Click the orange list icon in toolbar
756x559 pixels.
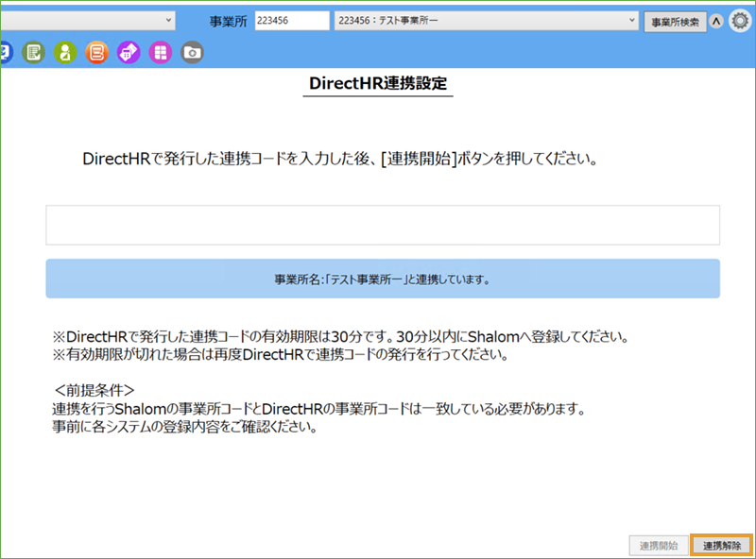(x=97, y=52)
